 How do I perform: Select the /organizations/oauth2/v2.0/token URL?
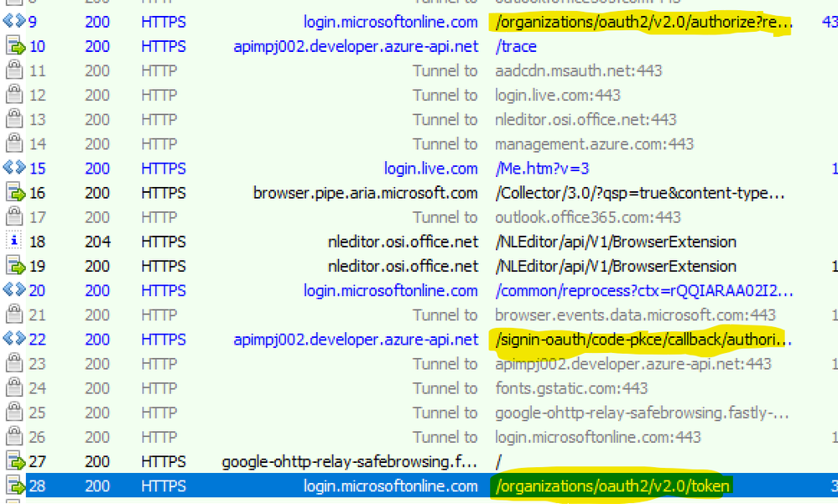point(612,486)
